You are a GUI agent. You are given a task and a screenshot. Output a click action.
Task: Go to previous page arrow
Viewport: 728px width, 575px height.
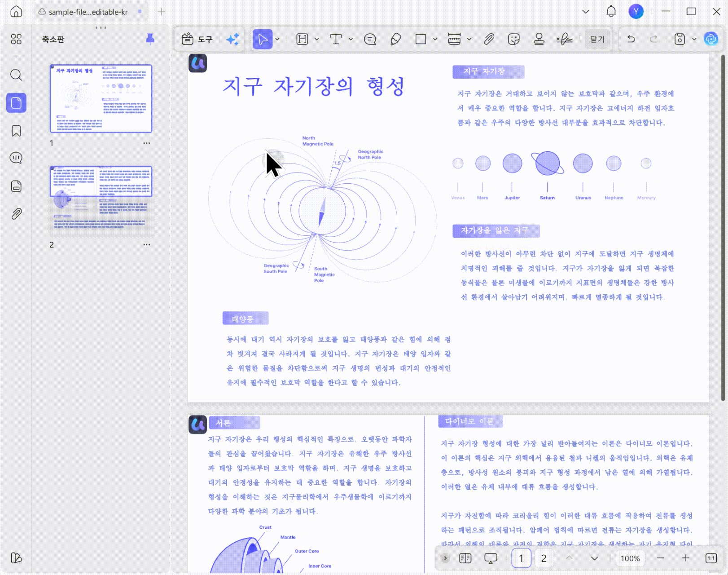pos(569,558)
